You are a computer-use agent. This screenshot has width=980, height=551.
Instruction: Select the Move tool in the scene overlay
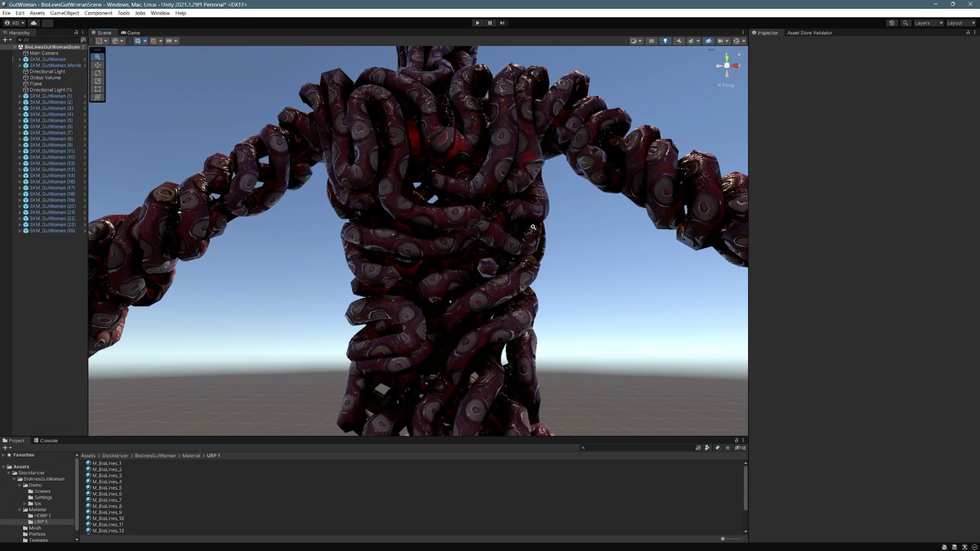[x=98, y=65]
